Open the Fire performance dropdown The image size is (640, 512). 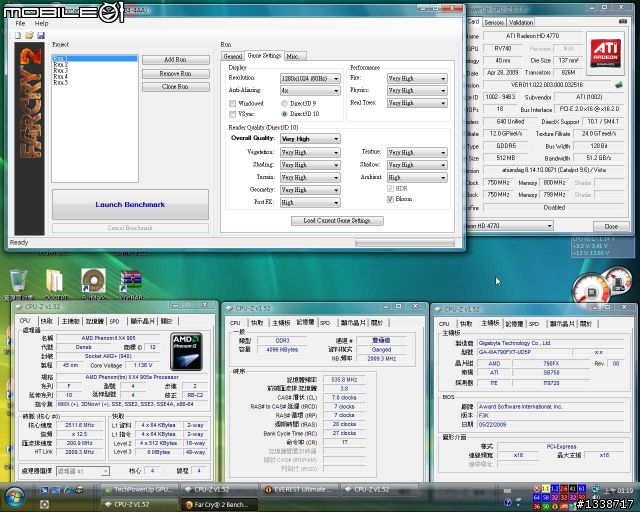[x=417, y=78]
